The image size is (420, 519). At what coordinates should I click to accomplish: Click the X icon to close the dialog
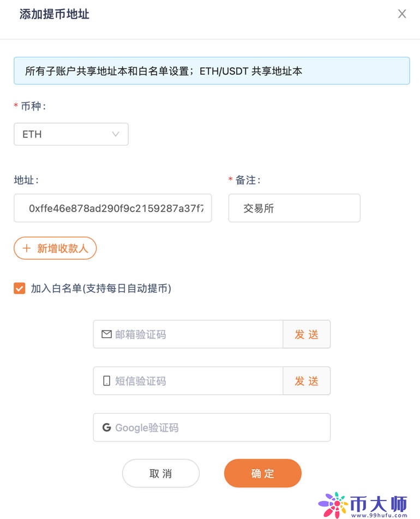coord(402,14)
